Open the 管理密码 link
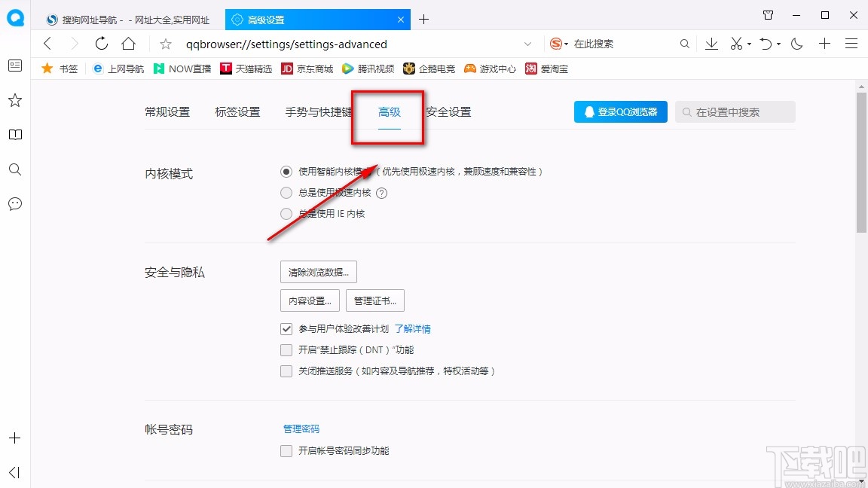Viewport: 868px width, 488px height. [301, 428]
